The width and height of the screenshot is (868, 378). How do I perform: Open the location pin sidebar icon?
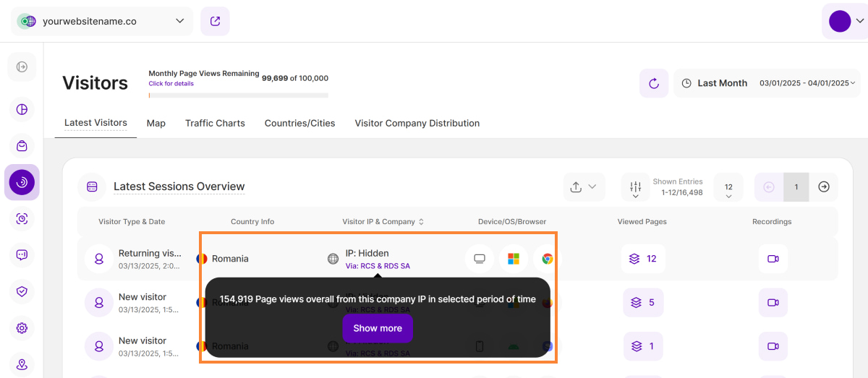[x=22, y=365]
